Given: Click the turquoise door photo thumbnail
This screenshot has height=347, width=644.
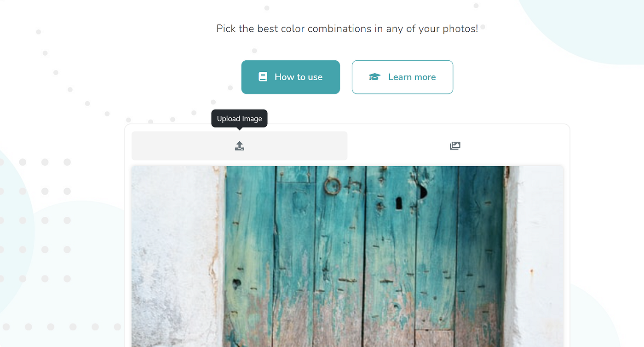Looking at the screenshot, I should 347,256.
